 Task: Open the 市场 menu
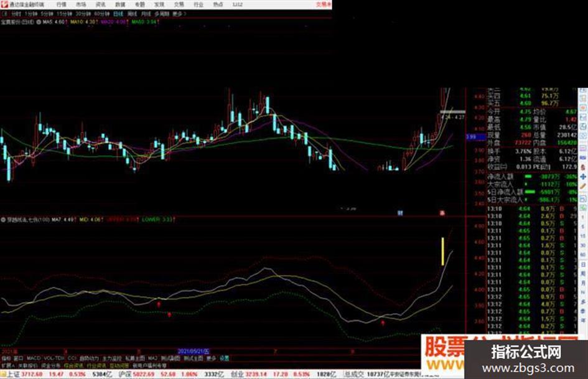click(x=81, y=4)
